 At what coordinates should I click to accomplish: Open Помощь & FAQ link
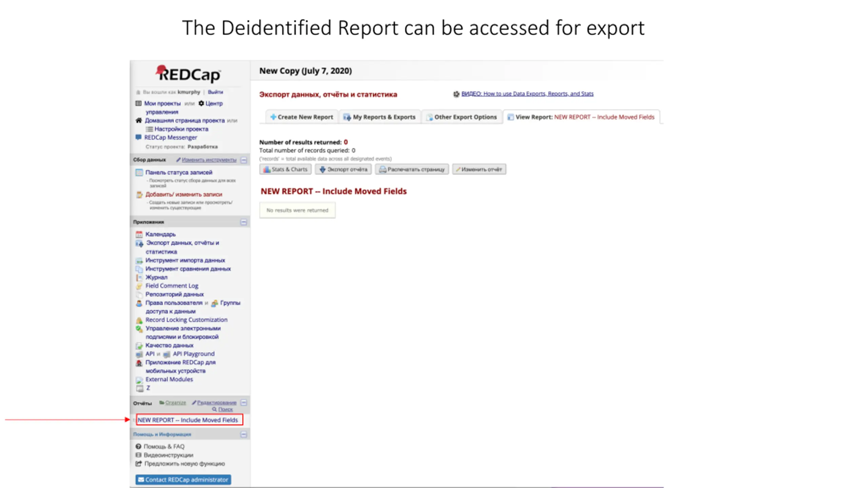point(164,447)
